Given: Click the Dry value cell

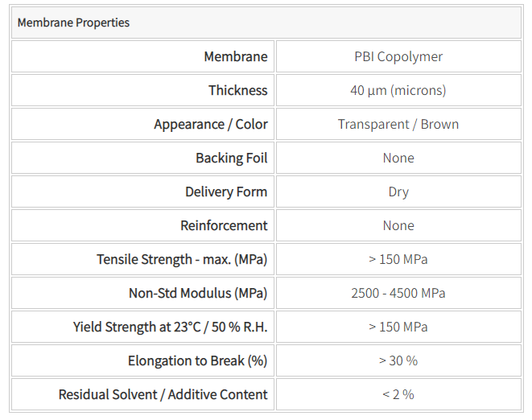Looking at the screenshot, I should [398, 191].
